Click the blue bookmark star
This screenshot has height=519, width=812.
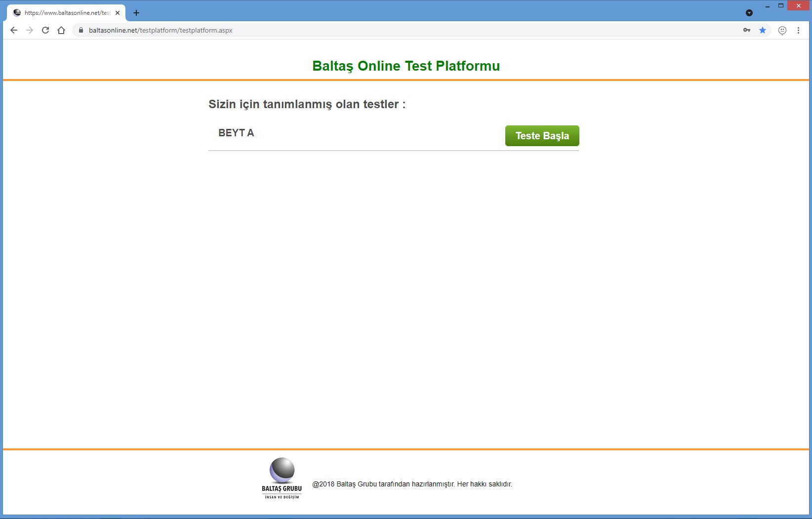(763, 30)
